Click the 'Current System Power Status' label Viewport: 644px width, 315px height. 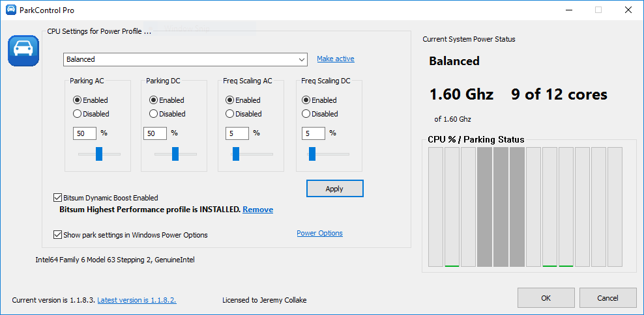[469, 39]
